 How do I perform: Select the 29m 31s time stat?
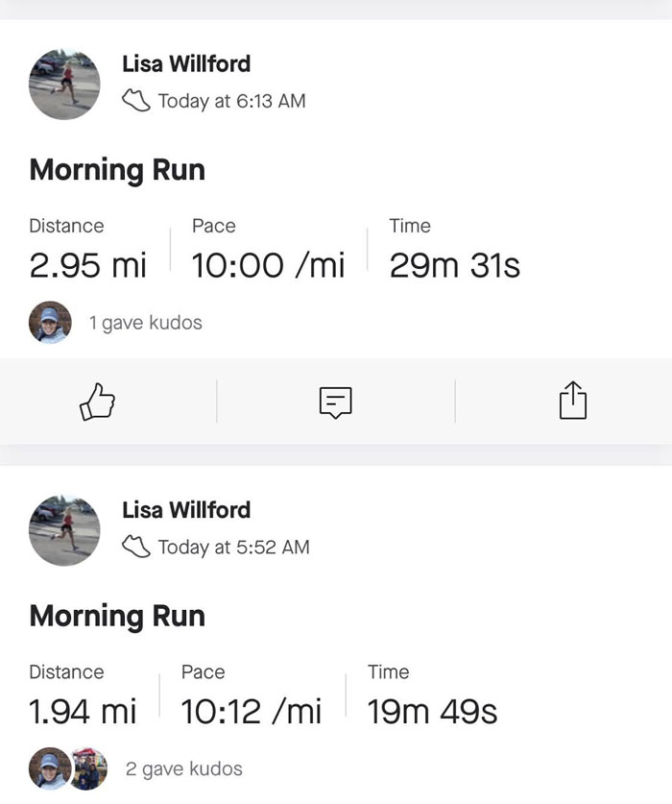(x=454, y=265)
